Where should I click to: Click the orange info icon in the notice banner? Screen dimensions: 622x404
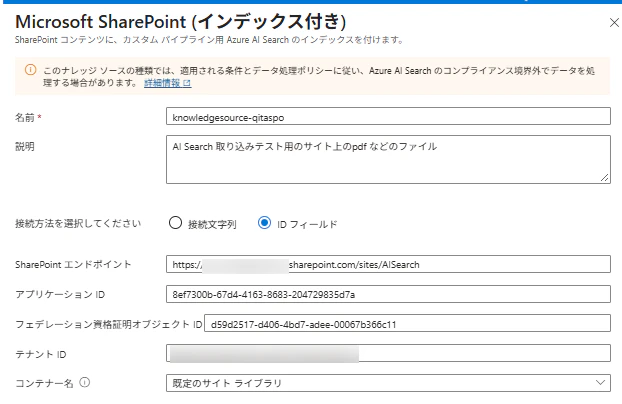[31, 70]
